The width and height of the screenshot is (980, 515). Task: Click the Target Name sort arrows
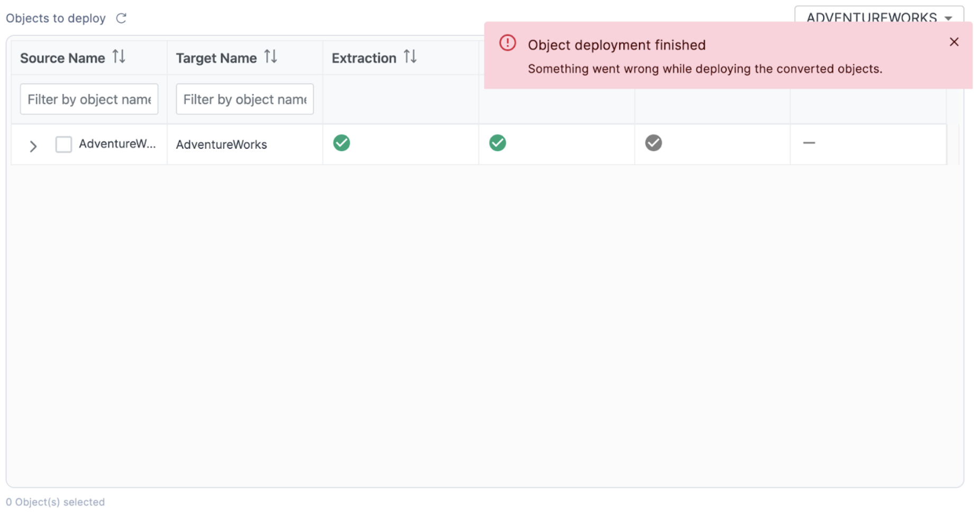tap(270, 57)
